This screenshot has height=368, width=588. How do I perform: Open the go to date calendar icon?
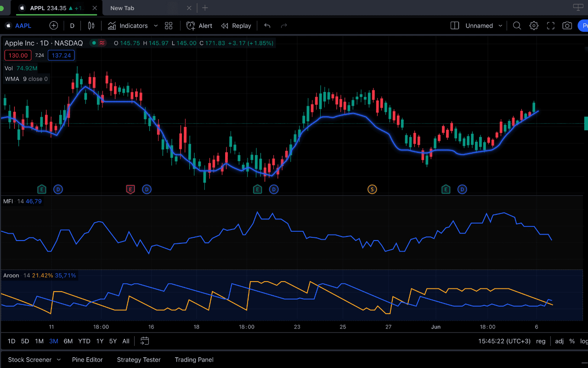[145, 341]
